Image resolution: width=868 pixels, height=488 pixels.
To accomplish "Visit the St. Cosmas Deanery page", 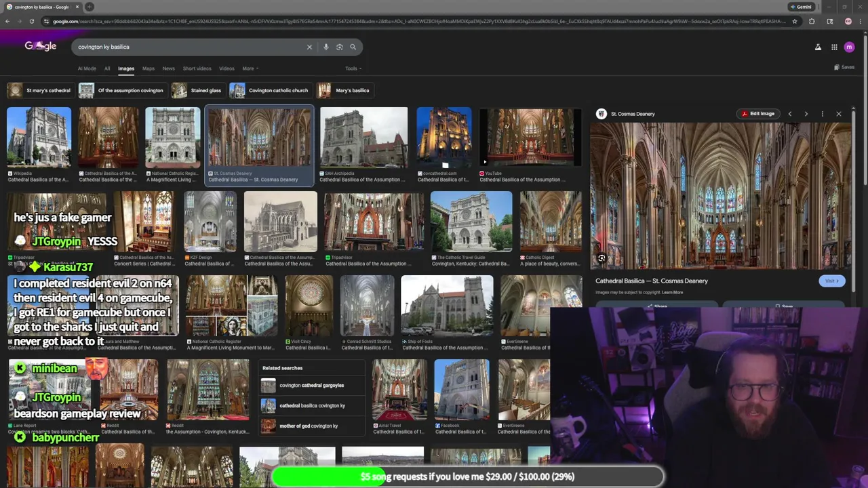I will tap(831, 281).
